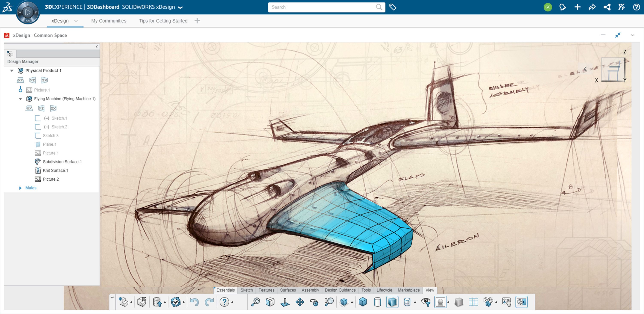Screen dimensions: 644x314
Task: Open the dropdown arrow next to Save icon
Action: click(165, 302)
